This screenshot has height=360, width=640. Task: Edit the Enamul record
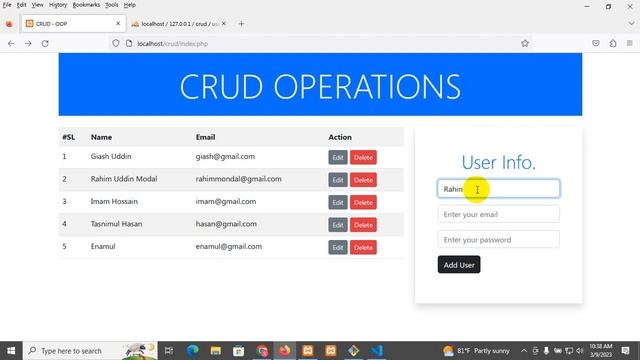point(338,247)
